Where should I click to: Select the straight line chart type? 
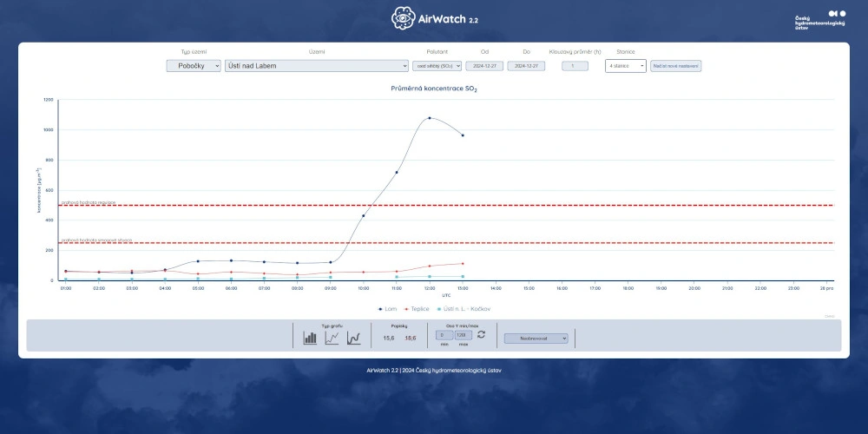click(332, 339)
